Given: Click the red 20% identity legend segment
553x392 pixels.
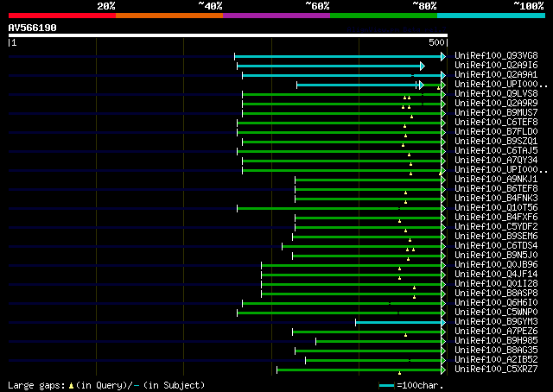Looking at the screenshot, I should coord(62,16).
